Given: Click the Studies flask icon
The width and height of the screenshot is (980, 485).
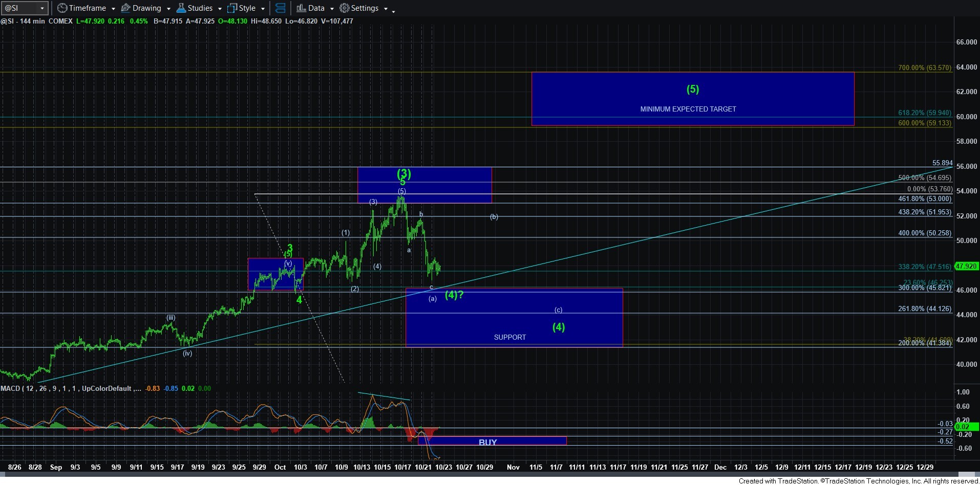Looking at the screenshot, I should [181, 8].
